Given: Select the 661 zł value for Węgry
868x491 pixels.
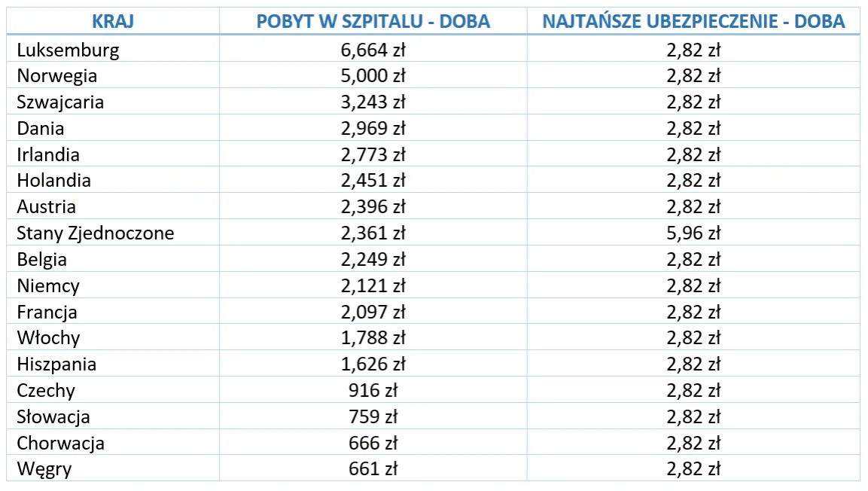Looking at the screenshot, I should [373, 469].
